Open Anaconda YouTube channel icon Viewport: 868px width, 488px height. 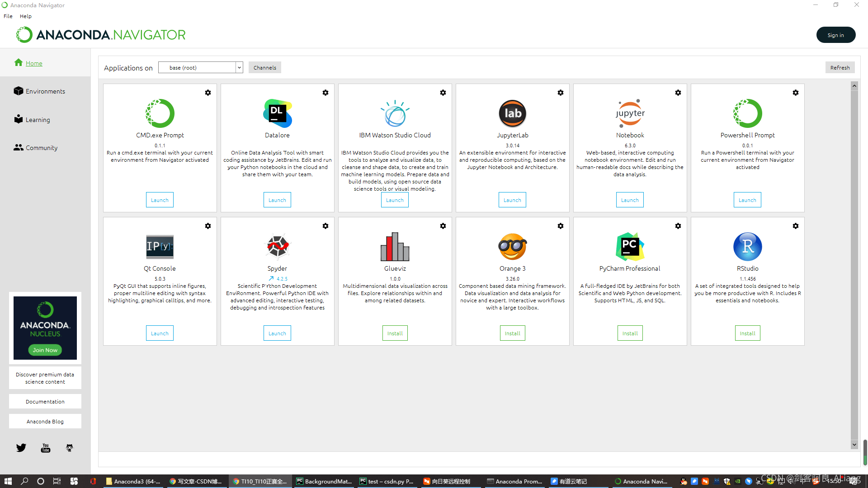coord(46,448)
